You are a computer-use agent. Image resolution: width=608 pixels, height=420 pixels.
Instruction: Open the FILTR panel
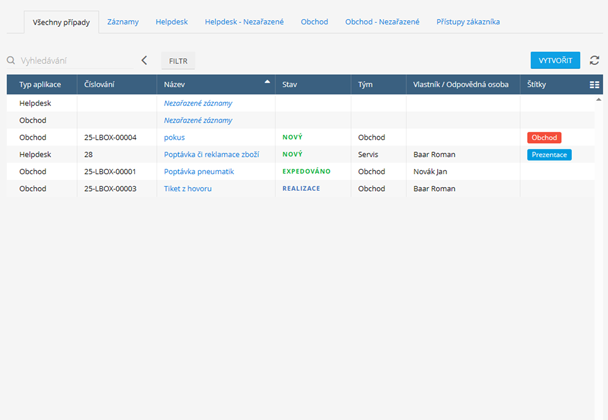coord(178,61)
